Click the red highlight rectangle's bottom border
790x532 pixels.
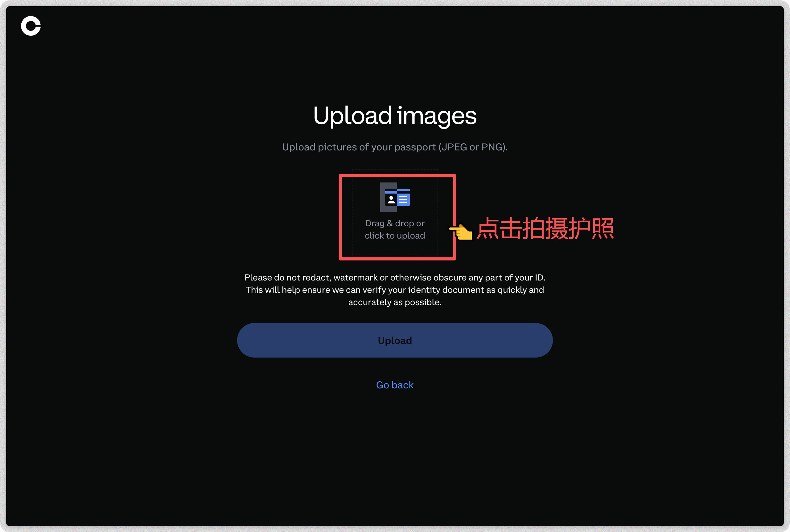click(x=397, y=259)
